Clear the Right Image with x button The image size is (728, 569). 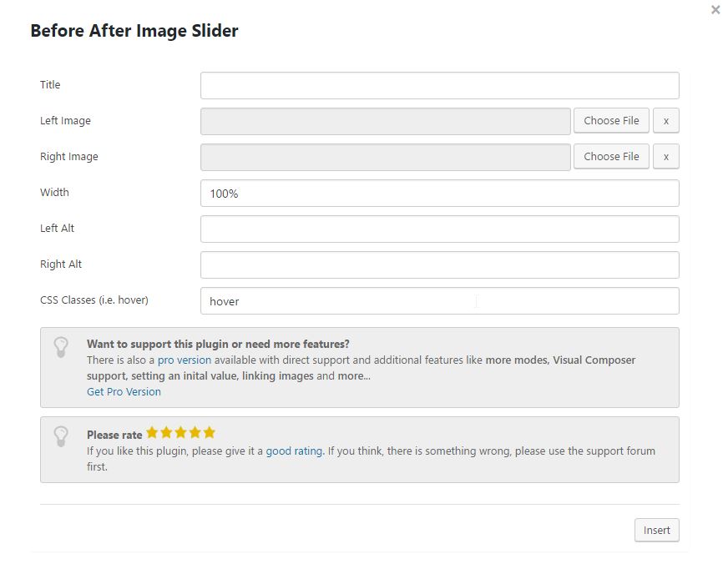(665, 157)
